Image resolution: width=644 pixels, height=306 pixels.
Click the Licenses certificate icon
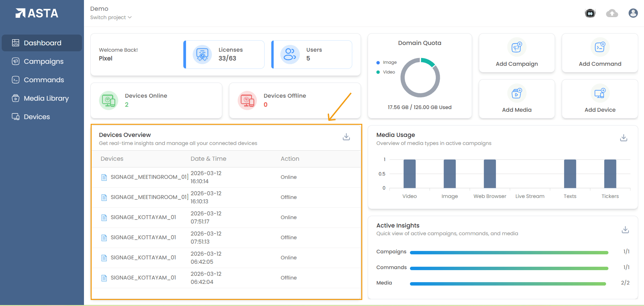(202, 54)
